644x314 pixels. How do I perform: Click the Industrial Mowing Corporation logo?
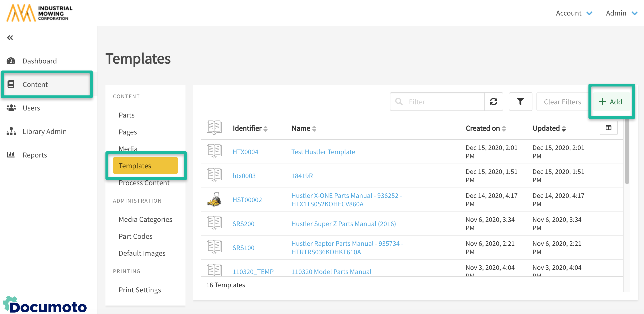[x=40, y=13]
